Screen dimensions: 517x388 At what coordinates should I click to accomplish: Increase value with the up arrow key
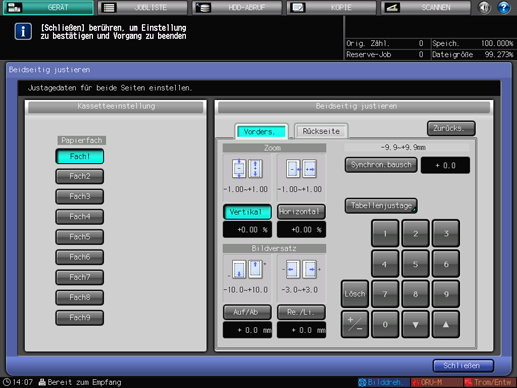(446, 324)
